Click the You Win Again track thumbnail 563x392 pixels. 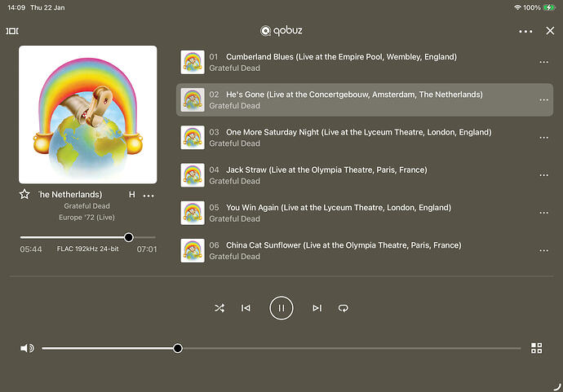(193, 213)
